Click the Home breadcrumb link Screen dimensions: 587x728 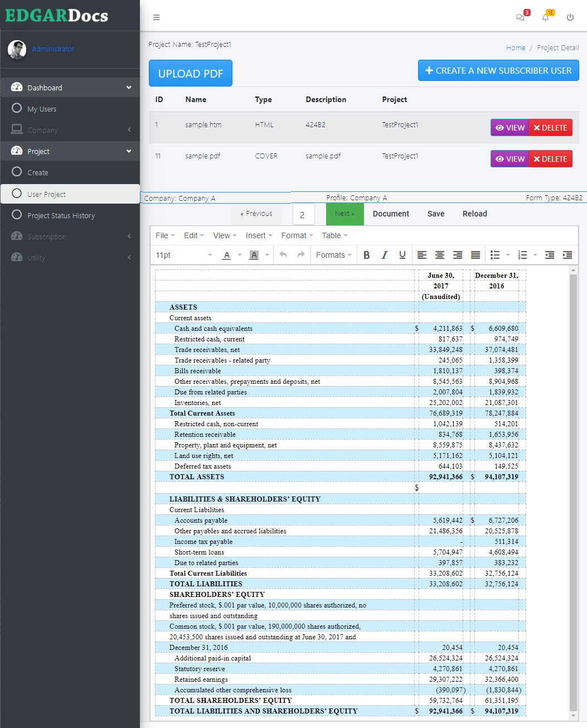coord(516,48)
